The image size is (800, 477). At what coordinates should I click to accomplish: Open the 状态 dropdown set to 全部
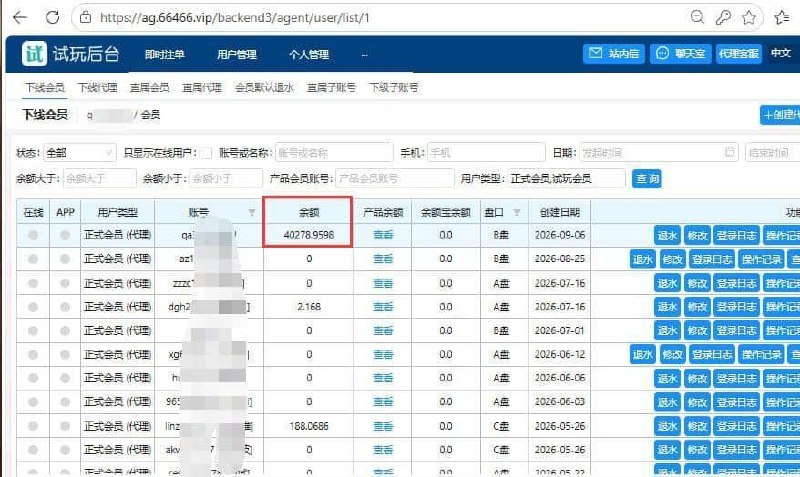[80, 153]
